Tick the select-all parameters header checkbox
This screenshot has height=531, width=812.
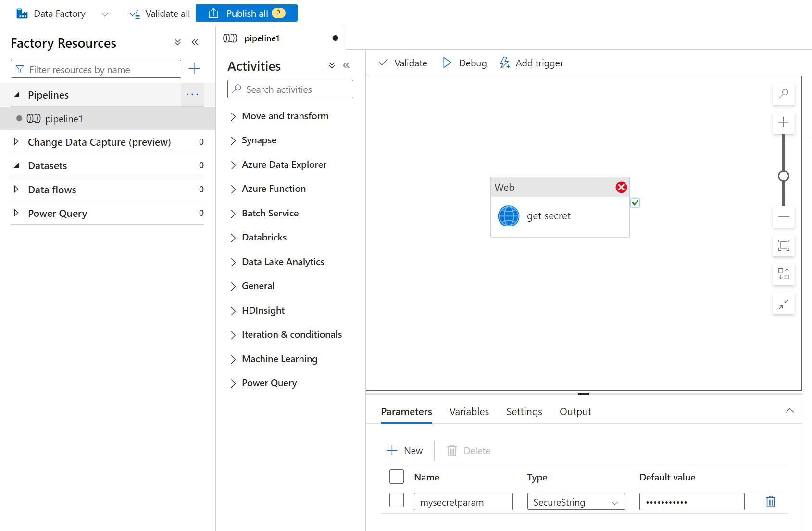pos(397,477)
